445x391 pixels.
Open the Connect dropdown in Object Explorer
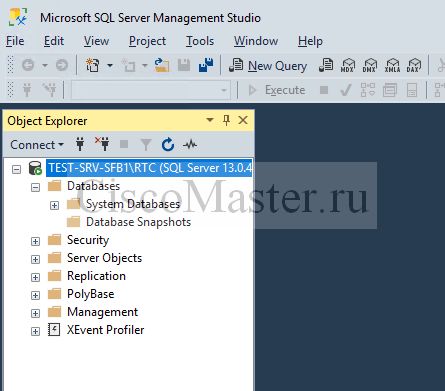pos(37,145)
